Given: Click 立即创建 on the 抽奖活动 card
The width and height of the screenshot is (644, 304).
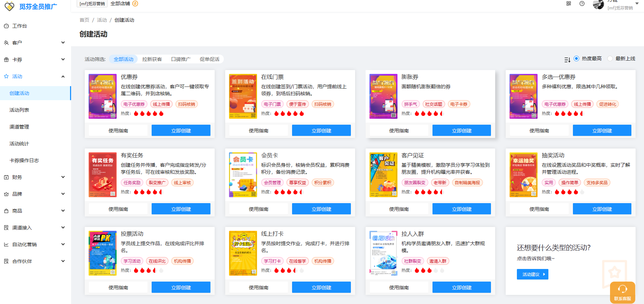Looking at the screenshot, I should point(602,209).
